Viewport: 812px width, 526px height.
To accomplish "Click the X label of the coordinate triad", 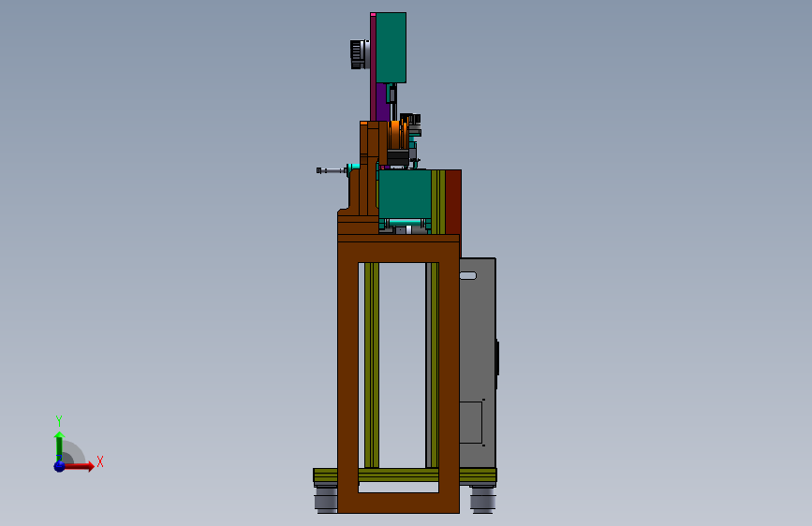I will coord(100,461).
